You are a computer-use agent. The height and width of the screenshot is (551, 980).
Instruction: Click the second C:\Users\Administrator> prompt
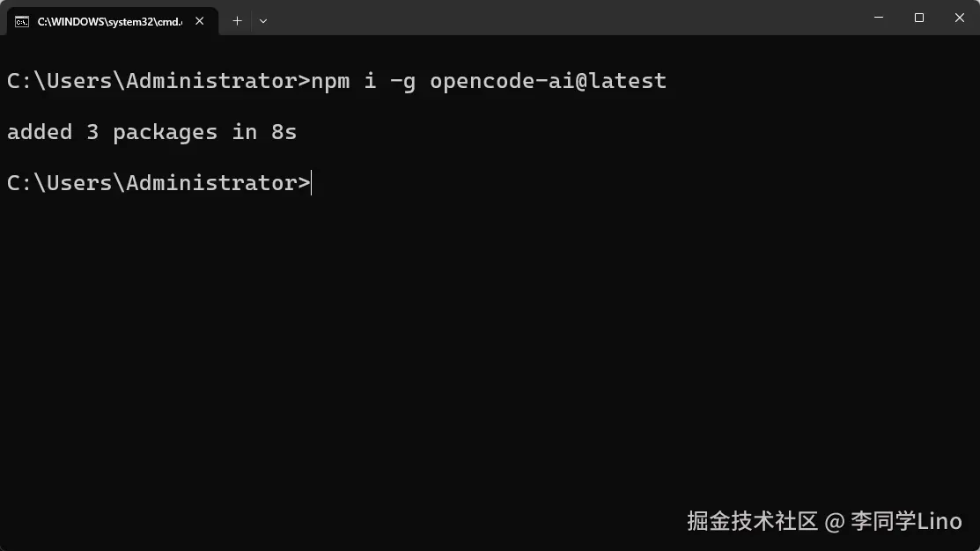(158, 183)
